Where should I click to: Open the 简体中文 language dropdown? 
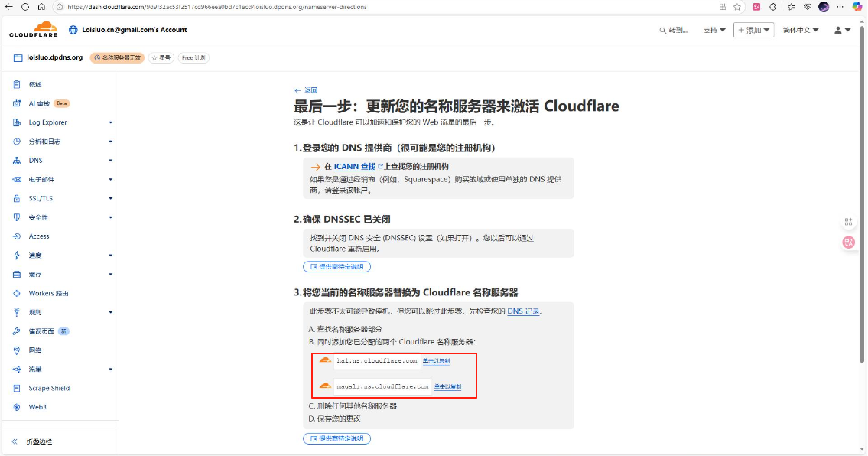point(801,30)
